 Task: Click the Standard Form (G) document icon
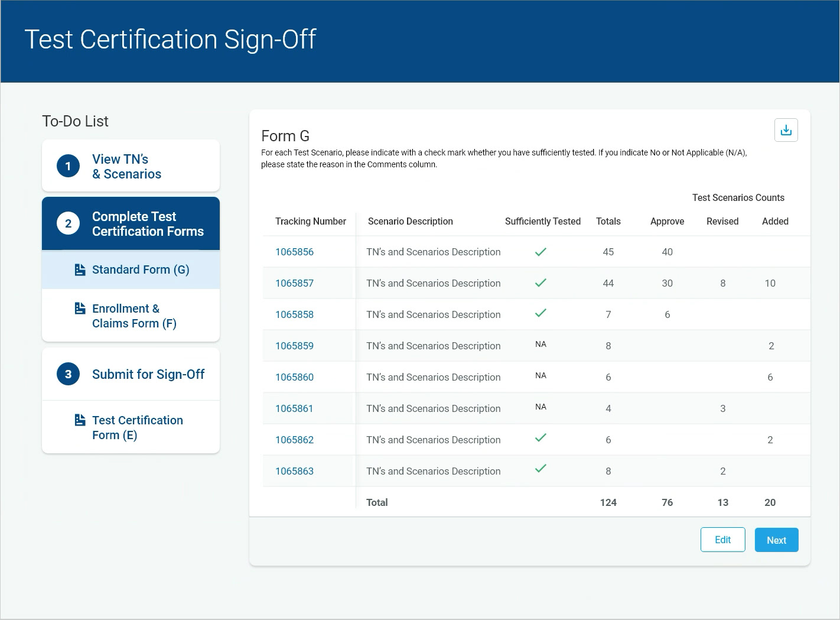80,270
